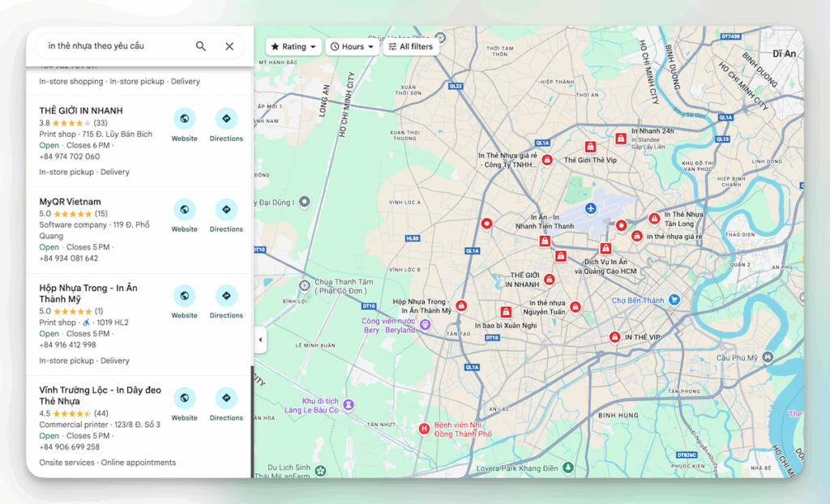This screenshot has height=504, width=830.
Task: Get Directions to Hộp Nhựa Trong listing
Action: tap(226, 301)
